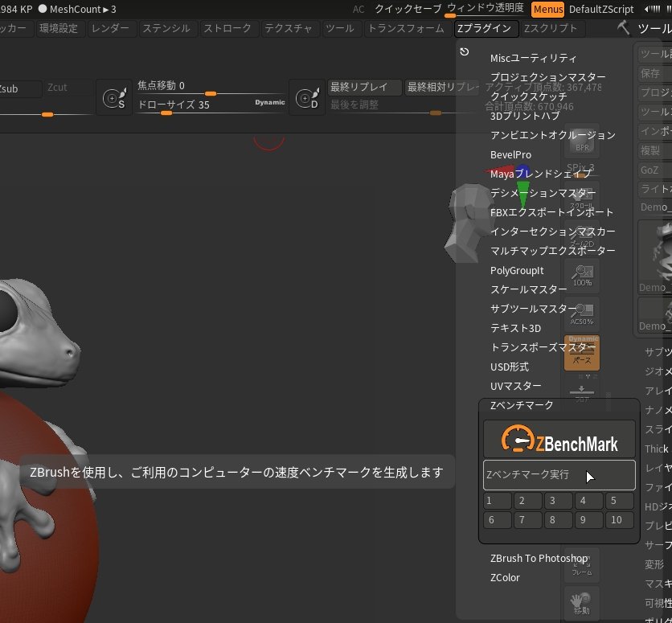Screen dimensions: 672x623
Task: Toggle the AC button in top bar
Action: [x=359, y=10]
